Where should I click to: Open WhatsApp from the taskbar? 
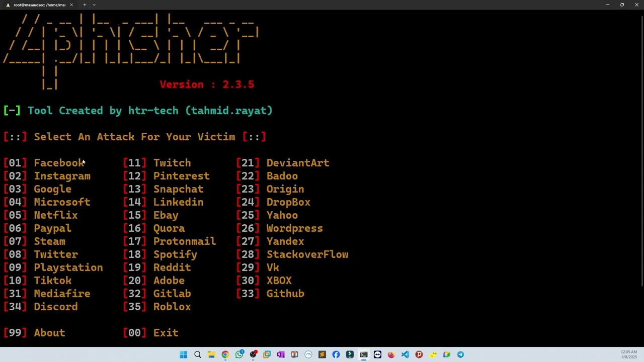(239, 354)
